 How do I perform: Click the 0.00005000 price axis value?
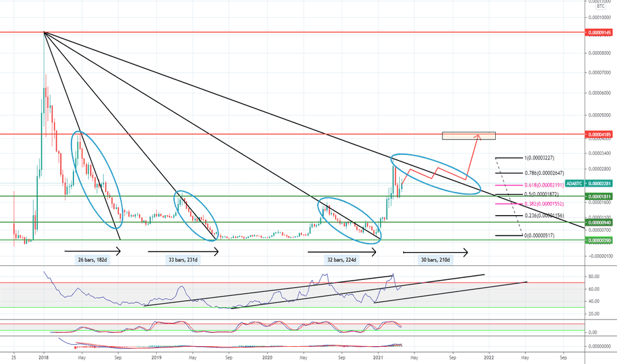pyautogui.click(x=600, y=115)
